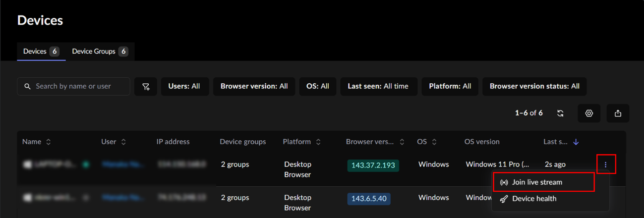This screenshot has height=218, width=644.
Task: Select Join live stream menu option
Action: [537, 182]
